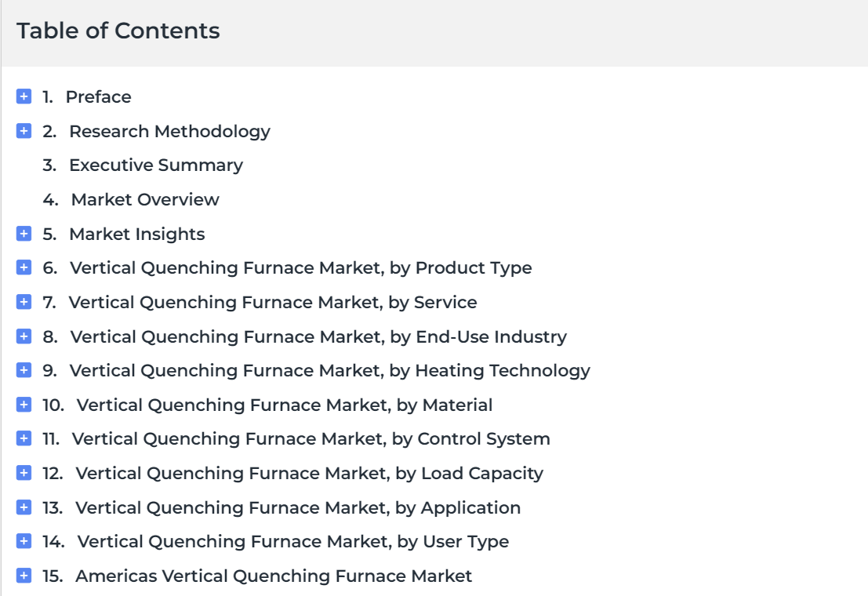Expand the by End-Use Industry plus icon
Image resolution: width=868 pixels, height=596 pixels.
24,336
